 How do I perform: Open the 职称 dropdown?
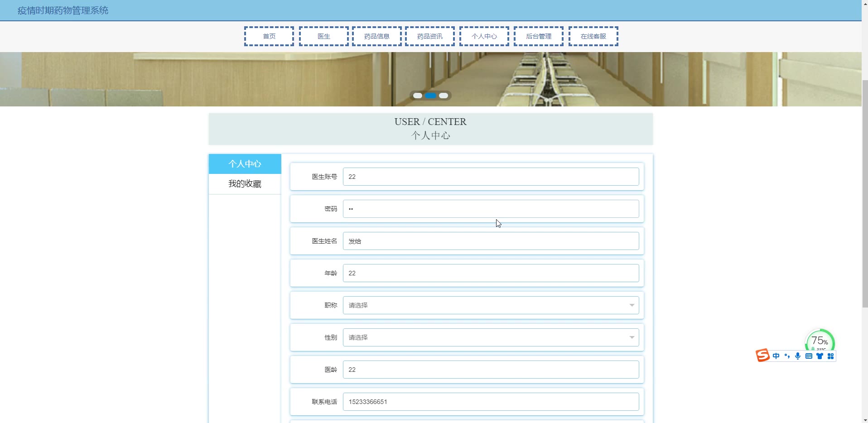pyautogui.click(x=491, y=305)
